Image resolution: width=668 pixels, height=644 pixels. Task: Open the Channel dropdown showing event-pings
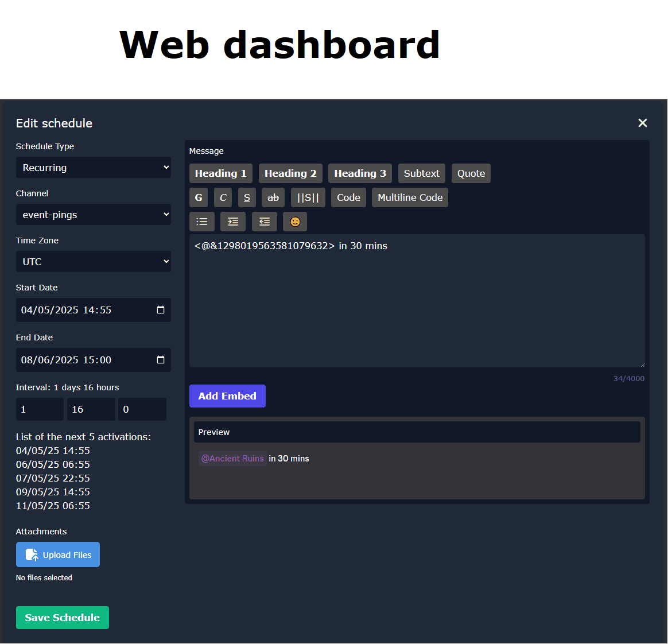click(94, 214)
